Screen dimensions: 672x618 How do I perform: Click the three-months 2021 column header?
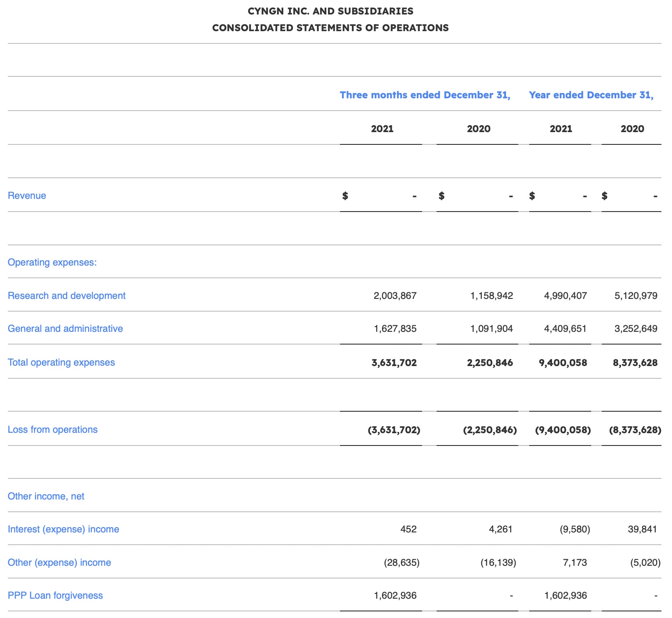coord(382,129)
